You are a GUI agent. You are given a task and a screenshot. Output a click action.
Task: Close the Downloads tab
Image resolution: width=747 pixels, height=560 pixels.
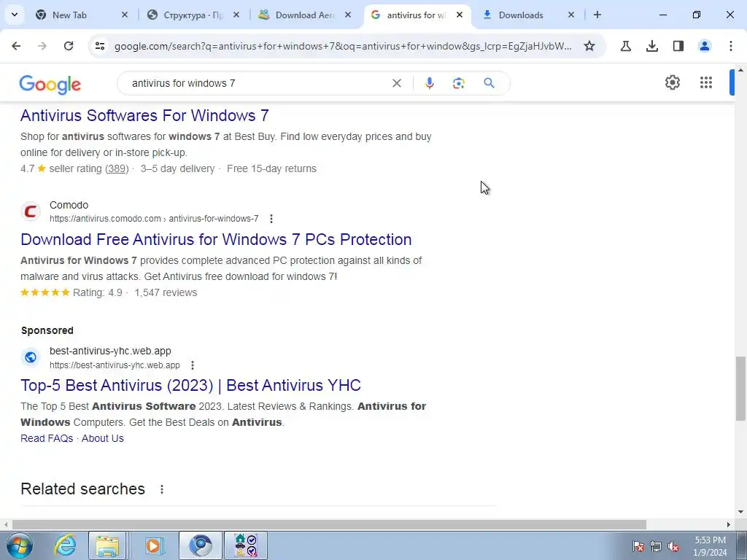pyautogui.click(x=571, y=15)
